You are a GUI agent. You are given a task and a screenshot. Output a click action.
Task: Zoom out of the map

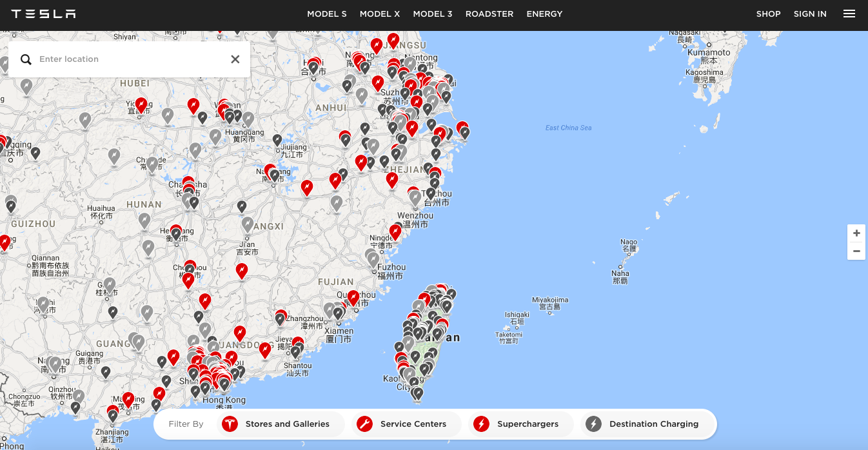[856, 251]
